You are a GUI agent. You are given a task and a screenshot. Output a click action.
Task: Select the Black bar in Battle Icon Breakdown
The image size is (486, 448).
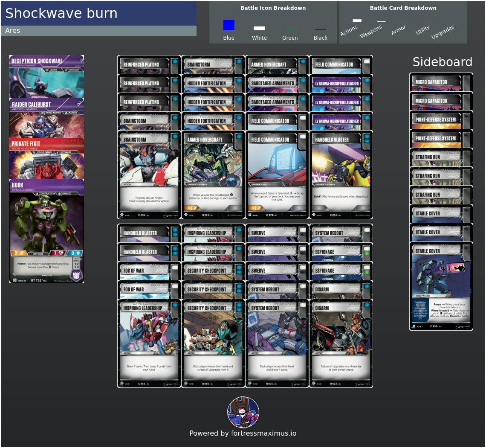tap(321, 30)
